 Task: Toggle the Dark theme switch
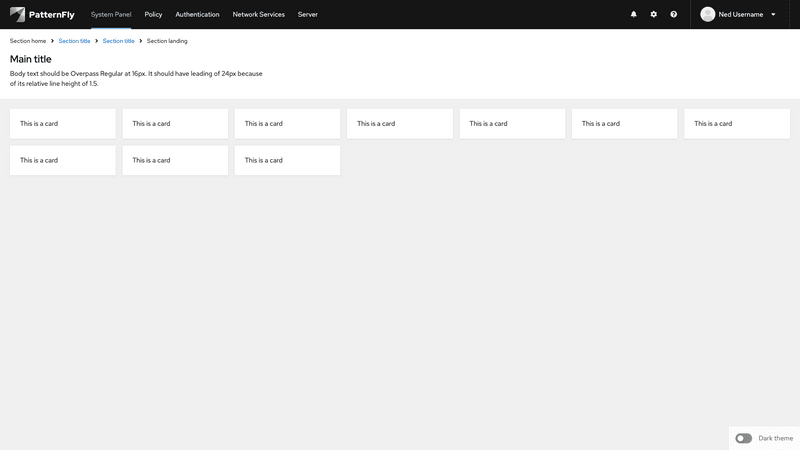[743, 438]
